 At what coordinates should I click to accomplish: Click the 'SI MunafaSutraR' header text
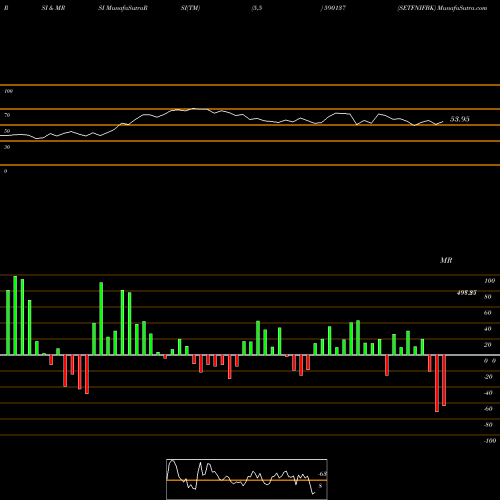(123, 8)
